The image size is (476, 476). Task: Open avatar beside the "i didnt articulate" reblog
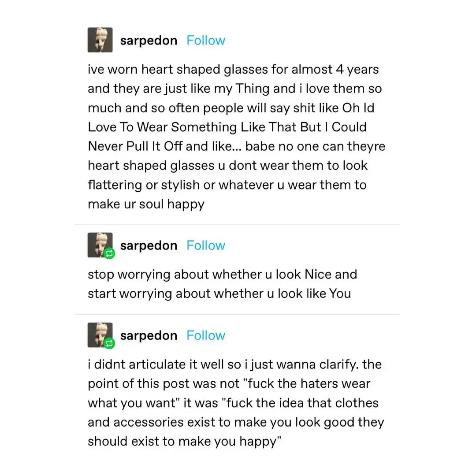point(99,334)
